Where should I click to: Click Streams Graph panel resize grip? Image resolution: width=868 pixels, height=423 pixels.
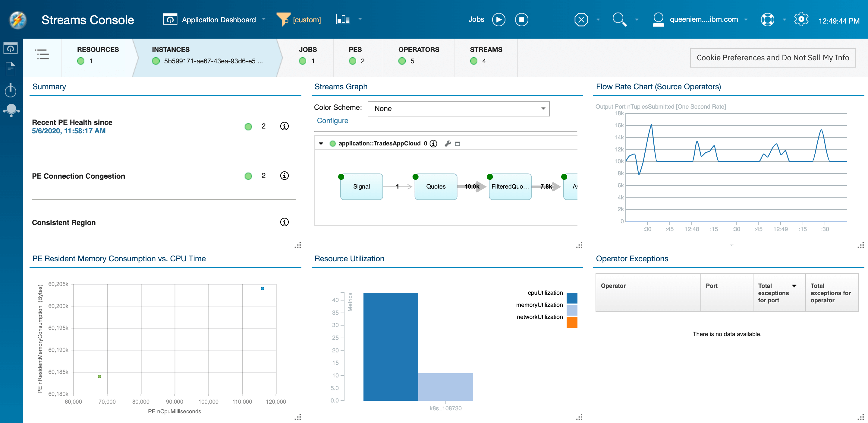579,245
